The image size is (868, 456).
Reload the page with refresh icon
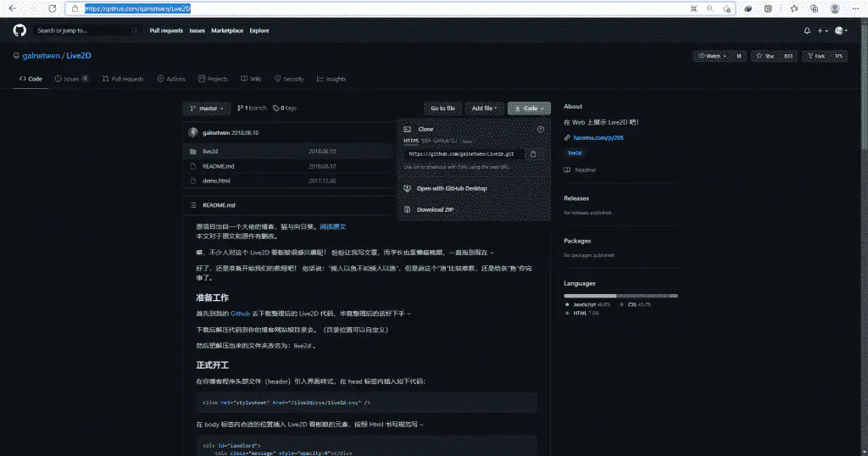click(52, 8)
